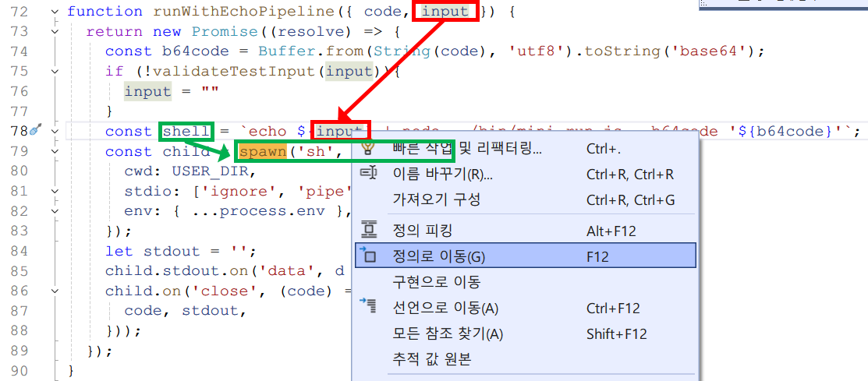868x381 pixels.
Task: Click the input assignment on line 76
Action: (x=148, y=91)
